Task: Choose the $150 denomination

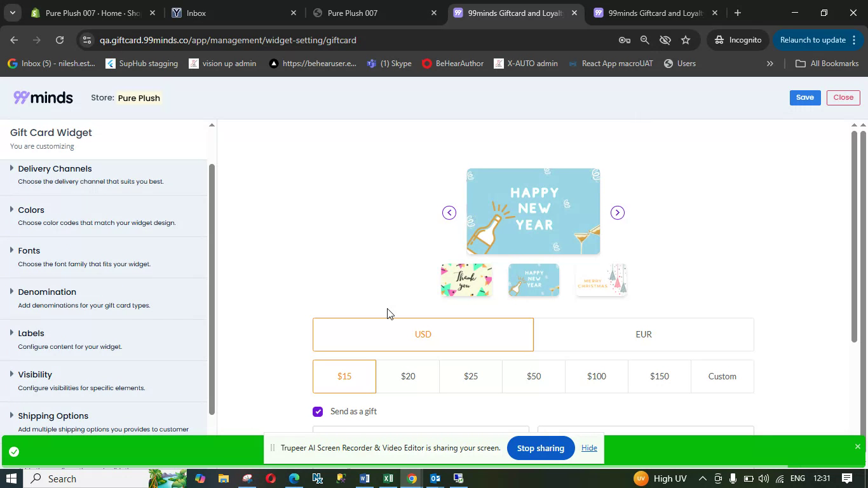Action: [x=660, y=376]
